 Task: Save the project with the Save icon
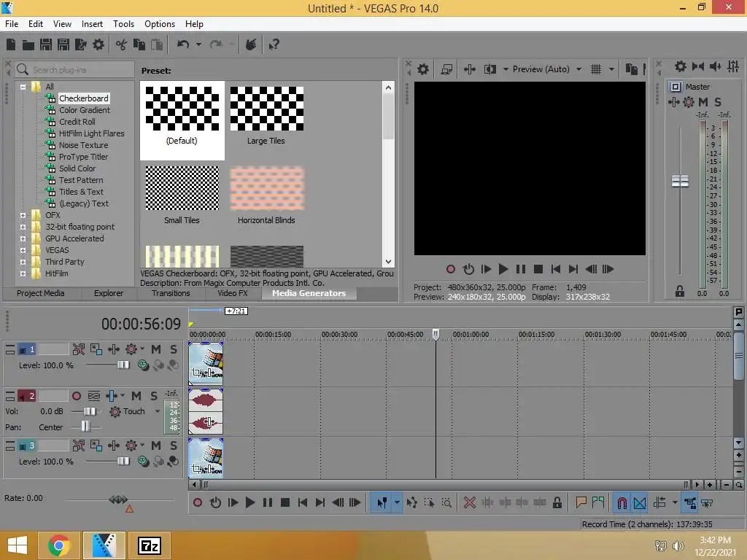46,44
